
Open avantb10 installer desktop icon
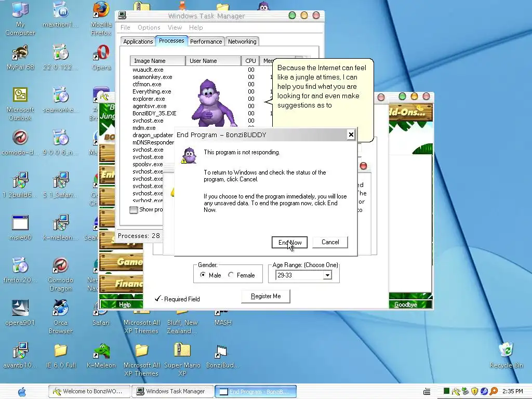(x=20, y=355)
